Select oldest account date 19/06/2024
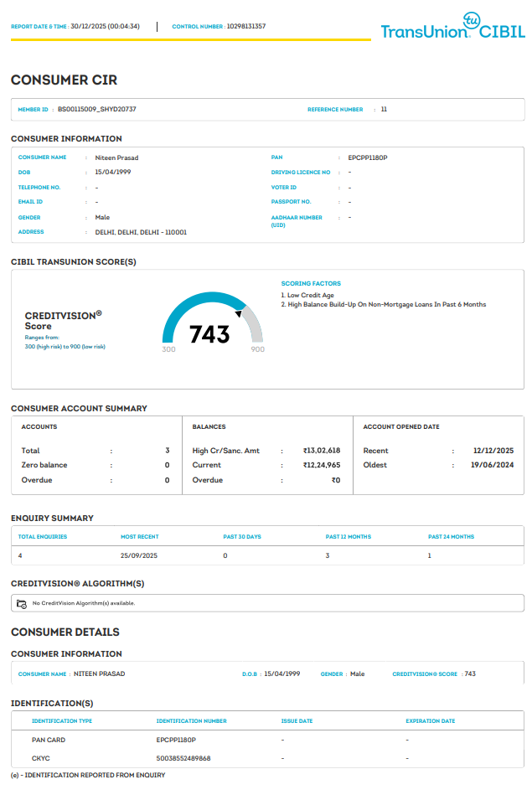The height and width of the screenshot is (800, 532). 493,465
